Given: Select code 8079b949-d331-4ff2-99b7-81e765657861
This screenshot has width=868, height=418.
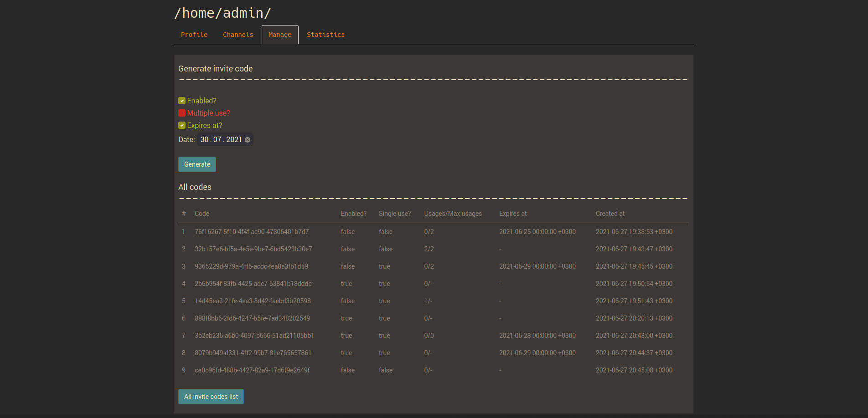Looking at the screenshot, I should (253, 353).
